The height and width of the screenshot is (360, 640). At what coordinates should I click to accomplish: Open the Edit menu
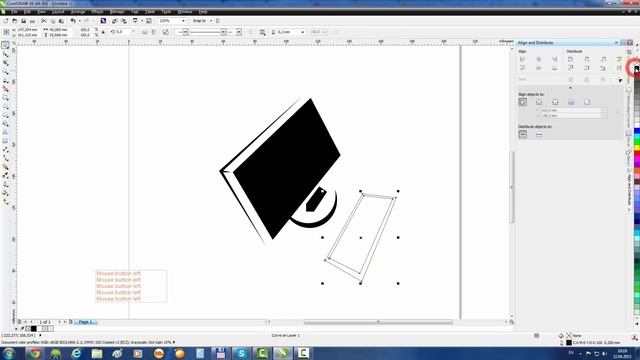click(27, 12)
